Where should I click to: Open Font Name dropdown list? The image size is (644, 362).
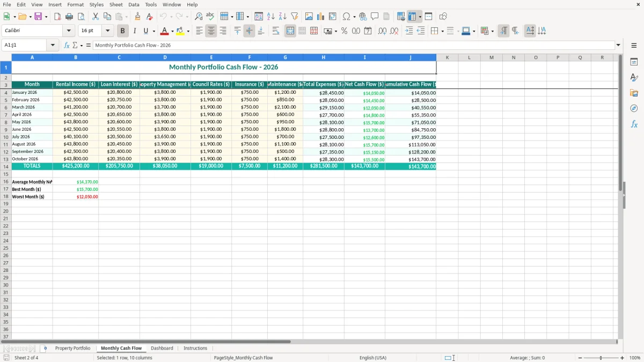coord(69,31)
